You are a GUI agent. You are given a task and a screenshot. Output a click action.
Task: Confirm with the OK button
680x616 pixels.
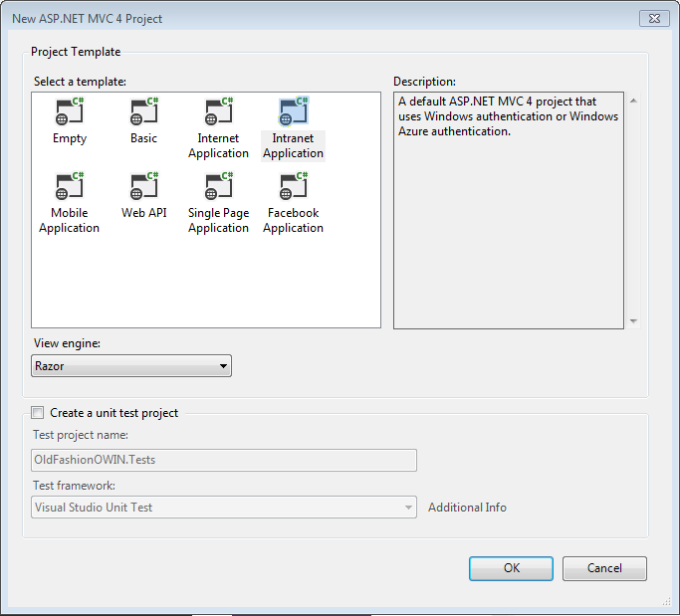tap(511, 568)
